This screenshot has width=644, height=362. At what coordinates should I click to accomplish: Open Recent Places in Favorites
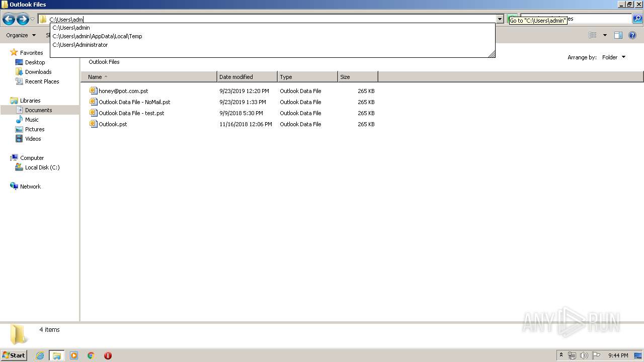click(x=42, y=81)
